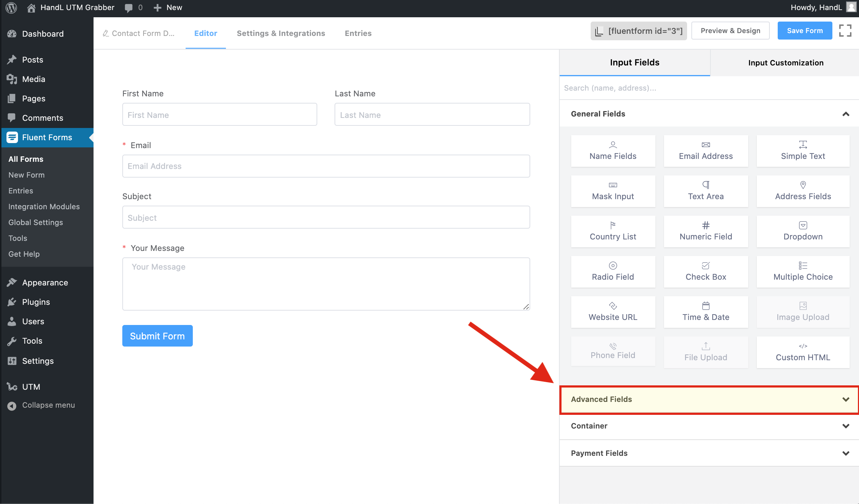Insert a Website URL field
This screenshot has height=504, width=859.
pos(613,312)
